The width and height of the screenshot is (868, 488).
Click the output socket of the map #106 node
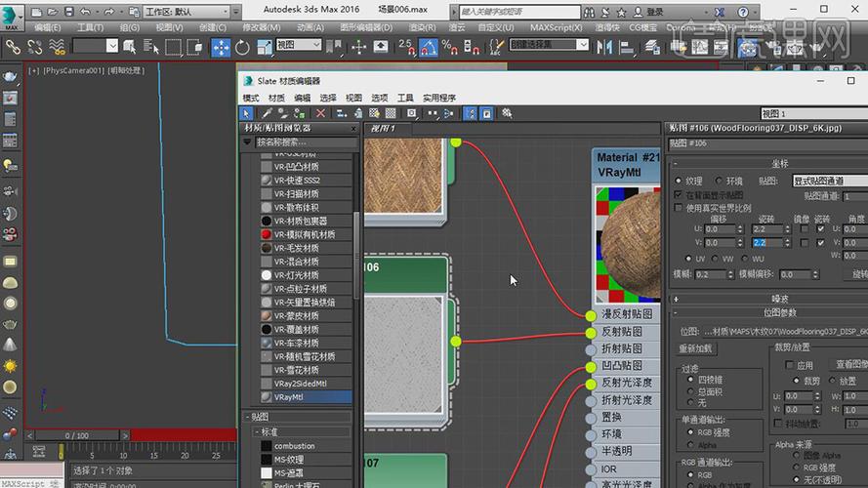(x=455, y=341)
